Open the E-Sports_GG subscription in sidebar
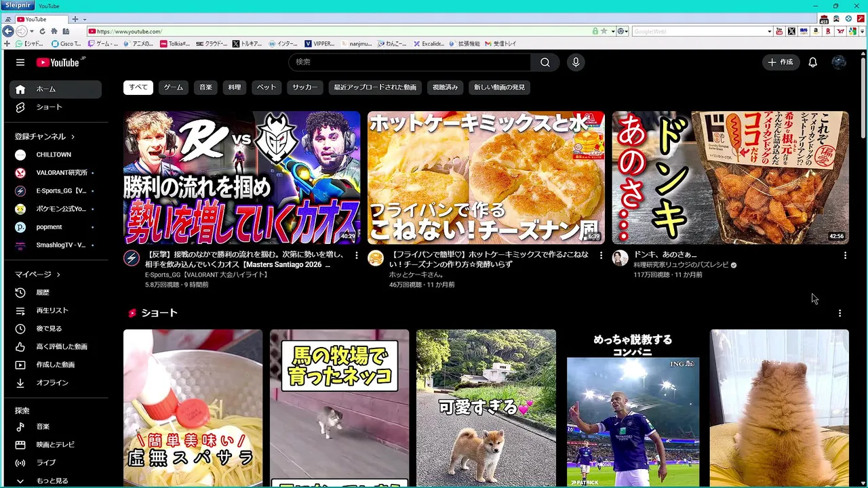Image resolution: width=868 pixels, height=488 pixels. pyautogui.click(x=56, y=191)
